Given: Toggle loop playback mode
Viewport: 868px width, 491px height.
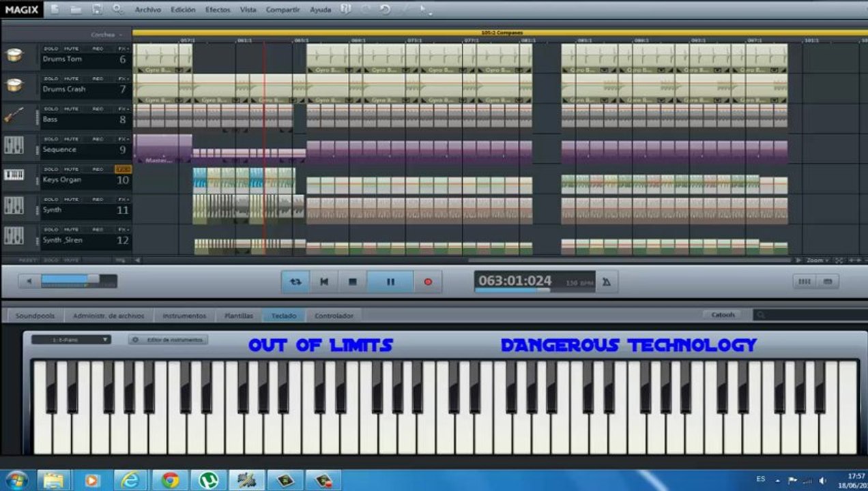Looking at the screenshot, I should click(295, 282).
